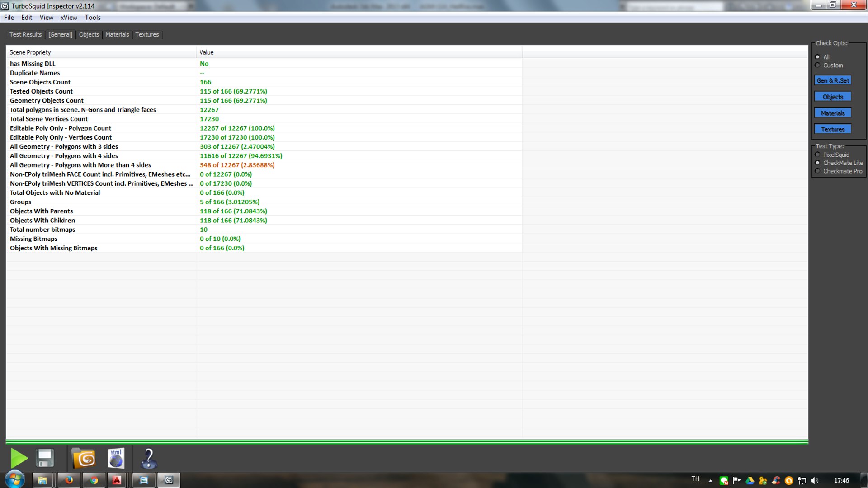
Task: Export the report with the html icon
Action: (116, 458)
